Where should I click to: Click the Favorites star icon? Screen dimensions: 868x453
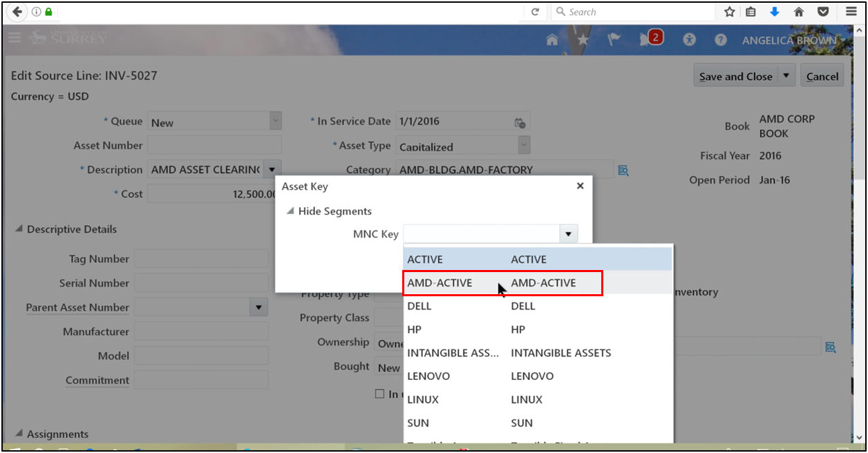(583, 40)
